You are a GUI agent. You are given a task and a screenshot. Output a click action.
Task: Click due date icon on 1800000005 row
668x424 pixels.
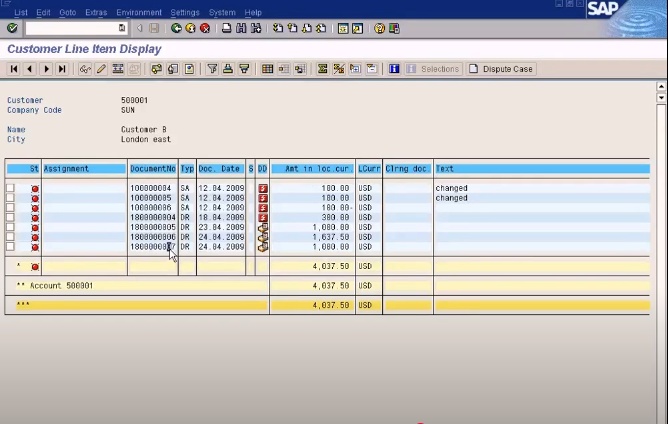pos(263,227)
